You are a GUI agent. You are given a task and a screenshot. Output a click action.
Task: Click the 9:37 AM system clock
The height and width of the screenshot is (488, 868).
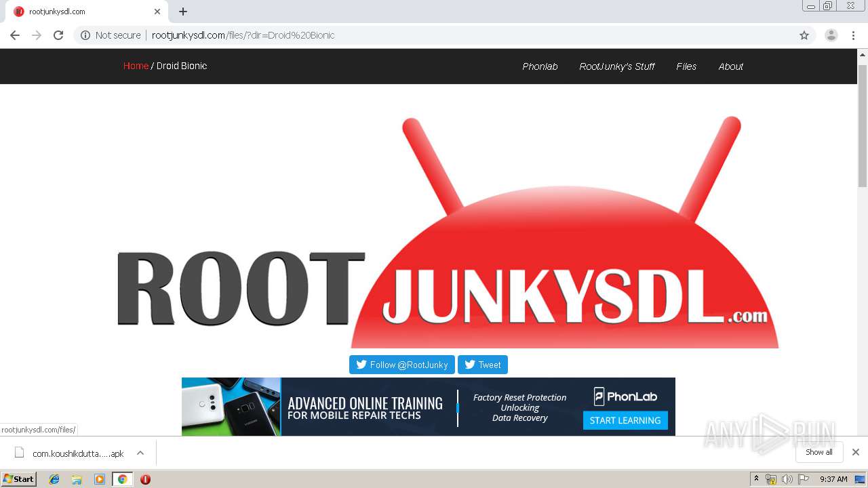833,479
